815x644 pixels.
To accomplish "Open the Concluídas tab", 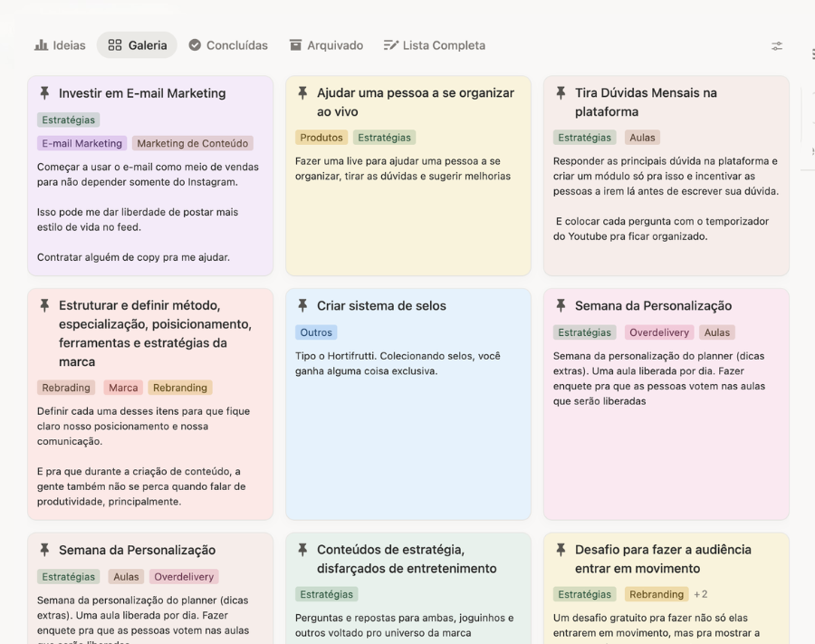I will [228, 45].
